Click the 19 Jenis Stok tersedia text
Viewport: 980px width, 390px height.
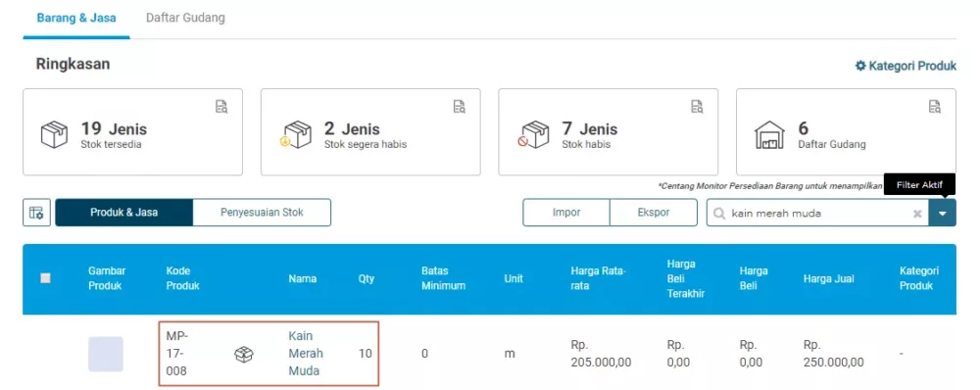pyautogui.click(x=114, y=135)
